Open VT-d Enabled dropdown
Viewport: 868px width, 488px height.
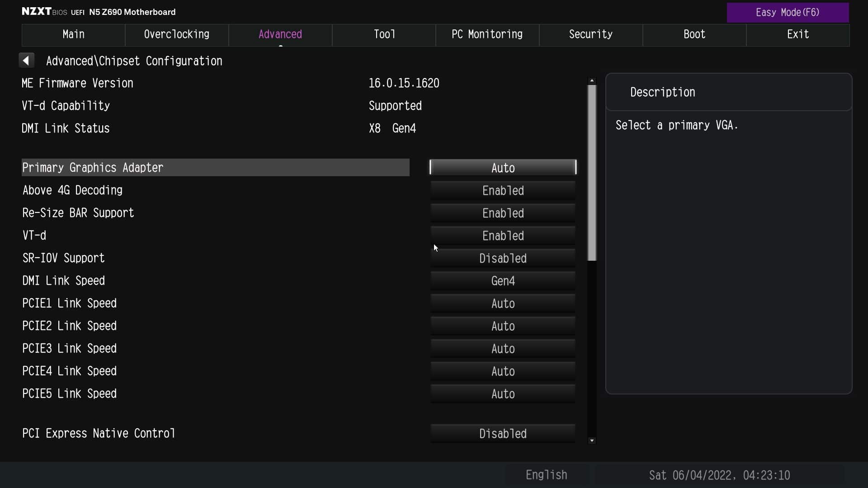pos(503,235)
